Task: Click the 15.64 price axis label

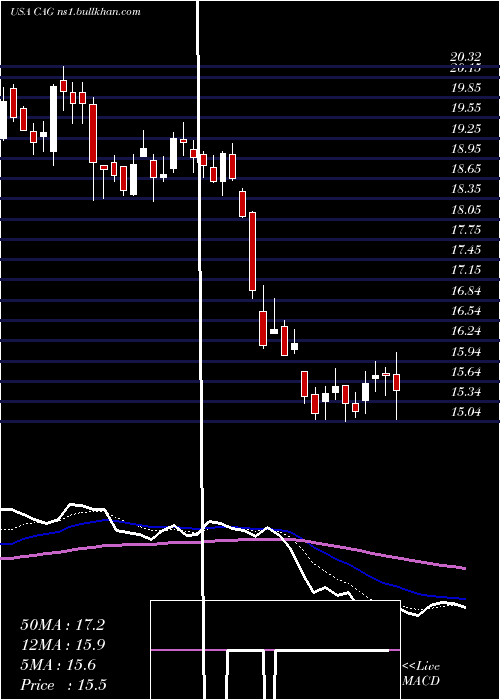Action: (x=466, y=372)
